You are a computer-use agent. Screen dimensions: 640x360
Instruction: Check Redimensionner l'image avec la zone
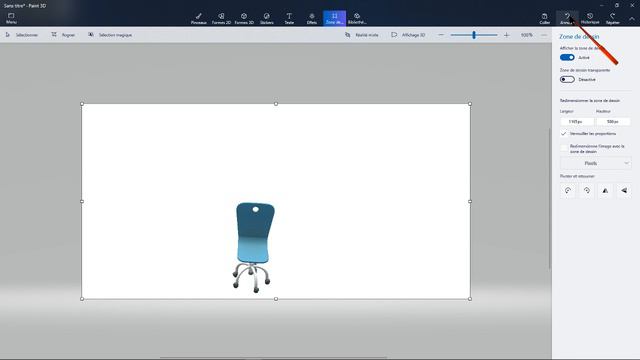564,148
